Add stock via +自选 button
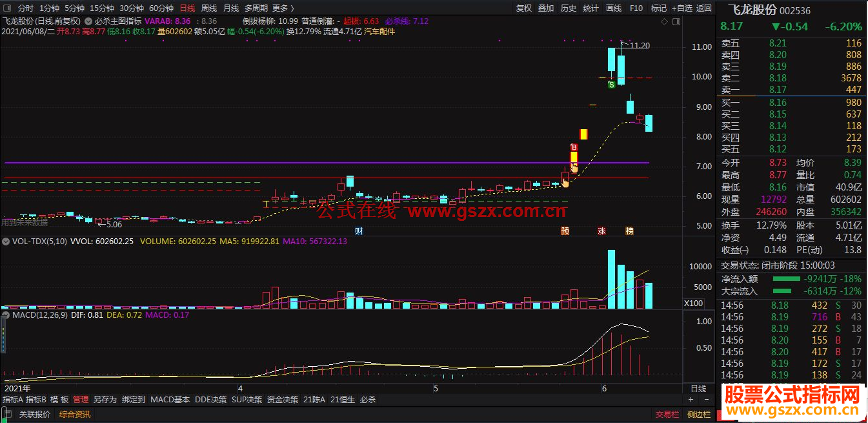 [682, 8]
